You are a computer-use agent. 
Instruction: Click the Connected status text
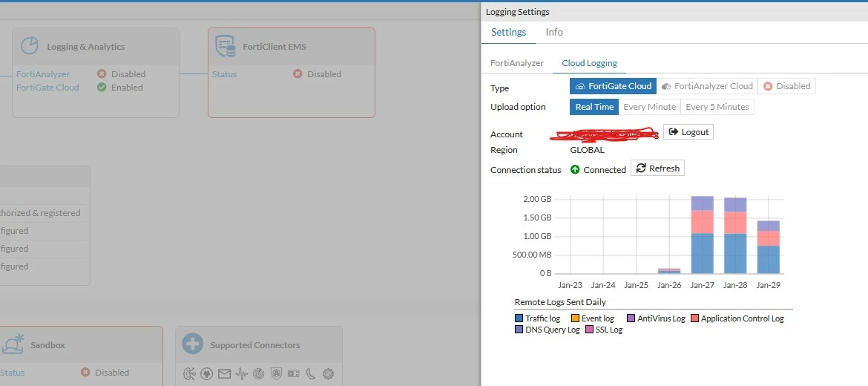[x=605, y=170]
